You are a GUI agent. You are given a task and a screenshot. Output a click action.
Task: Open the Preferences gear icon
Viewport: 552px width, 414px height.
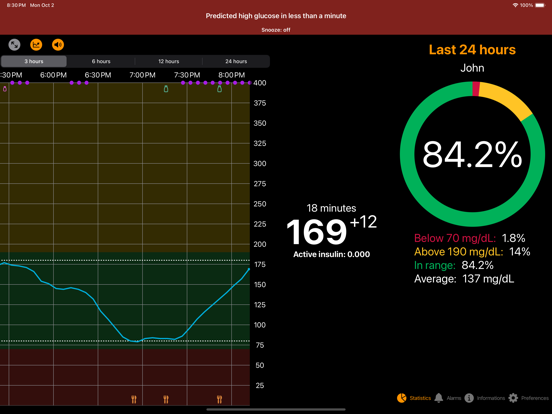[513, 398]
